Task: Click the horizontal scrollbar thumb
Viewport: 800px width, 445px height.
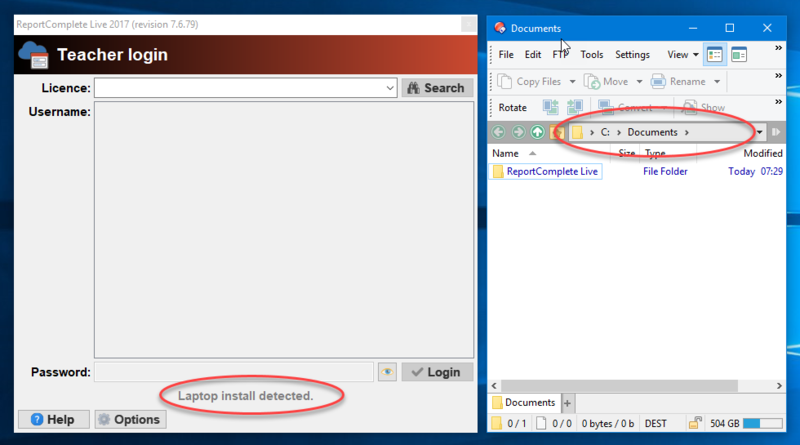Action: click(x=619, y=386)
